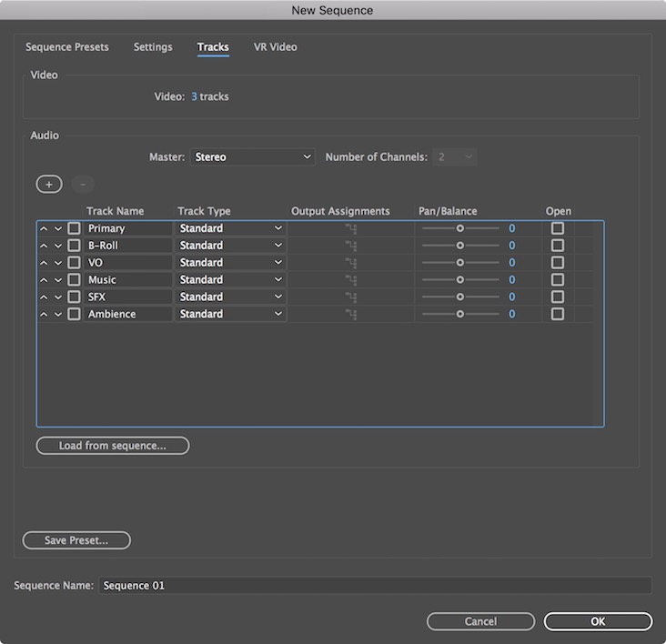Open the Number of Channels dropdown

coord(455,157)
